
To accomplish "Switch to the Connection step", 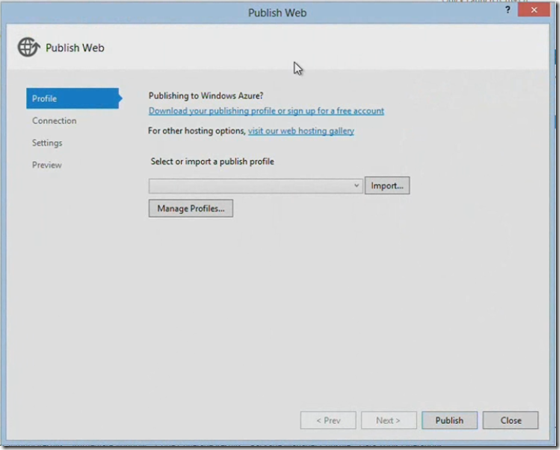I will pyautogui.click(x=54, y=121).
